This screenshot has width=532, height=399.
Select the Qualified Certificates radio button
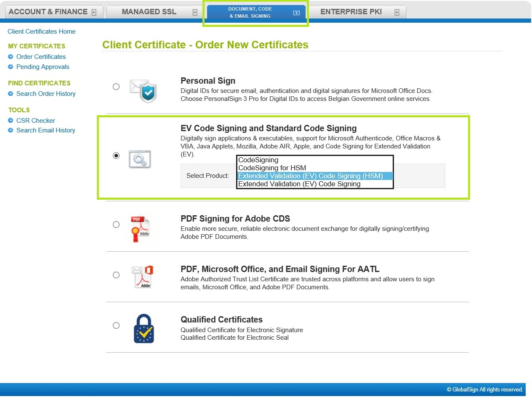[116, 325]
